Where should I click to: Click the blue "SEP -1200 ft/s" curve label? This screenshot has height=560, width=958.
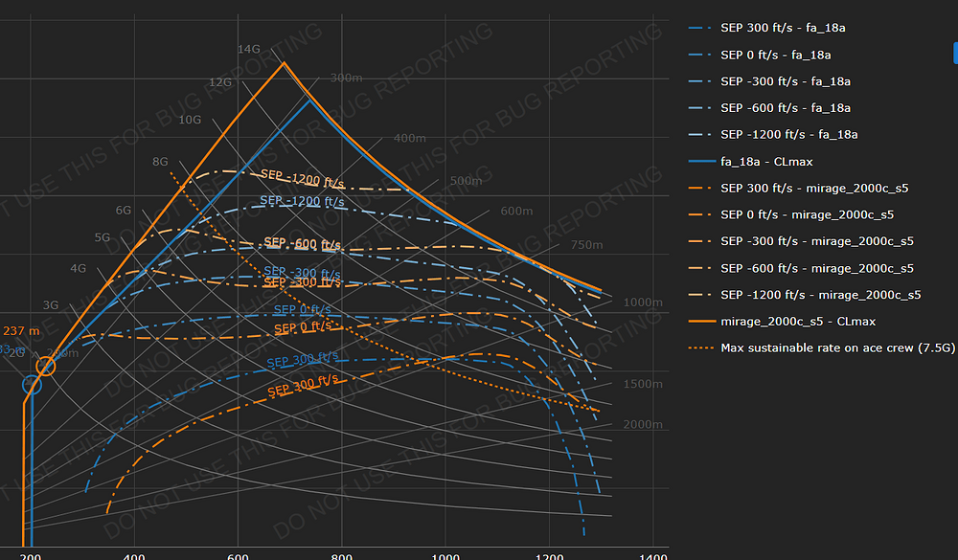pyautogui.click(x=302, y=201)
